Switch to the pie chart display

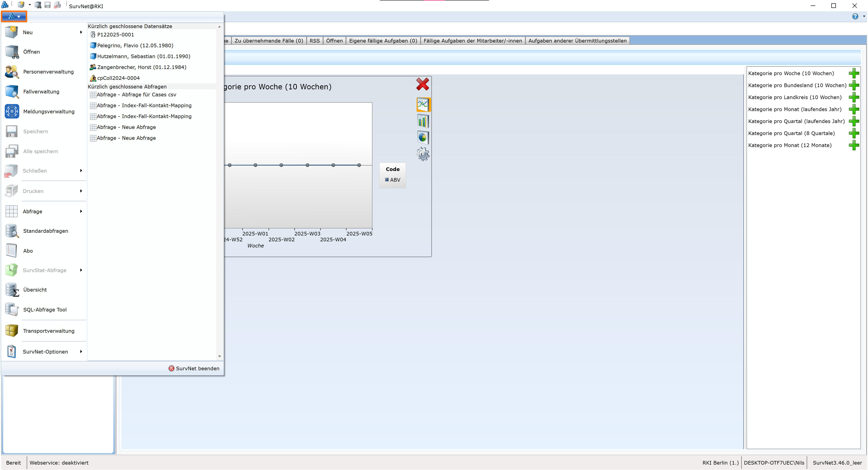423,138
